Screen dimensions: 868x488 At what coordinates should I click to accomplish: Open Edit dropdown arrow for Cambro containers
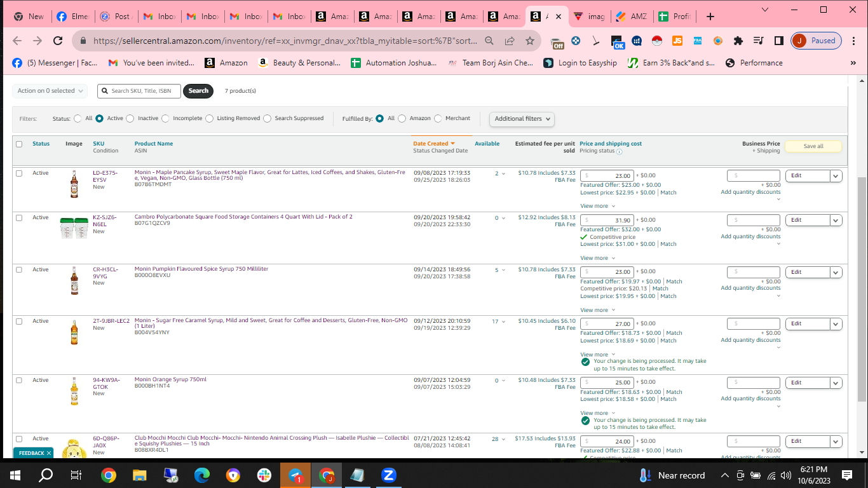(836, 220)
